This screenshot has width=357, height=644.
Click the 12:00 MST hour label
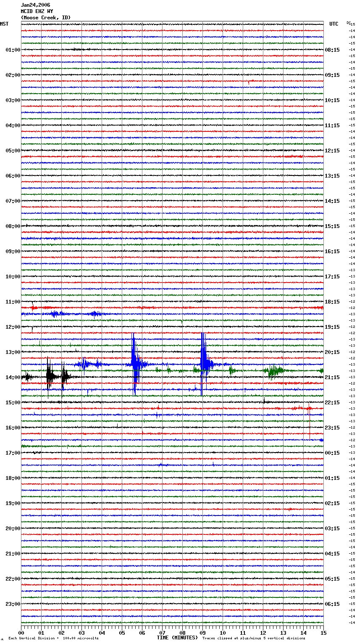pyautogui.click(x=13, y=327)
